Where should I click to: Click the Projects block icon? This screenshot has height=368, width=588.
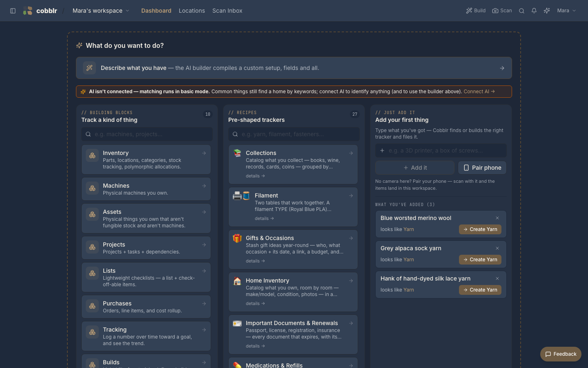tap(92, 247)
